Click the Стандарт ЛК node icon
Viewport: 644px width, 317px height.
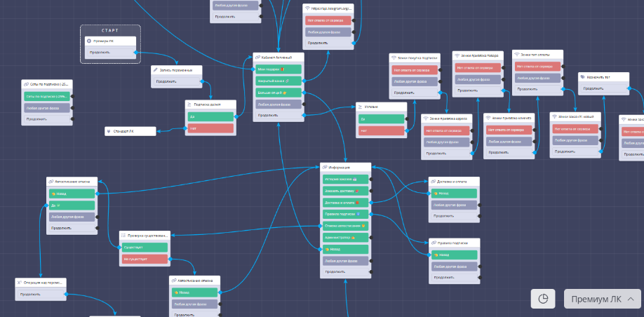107,130
